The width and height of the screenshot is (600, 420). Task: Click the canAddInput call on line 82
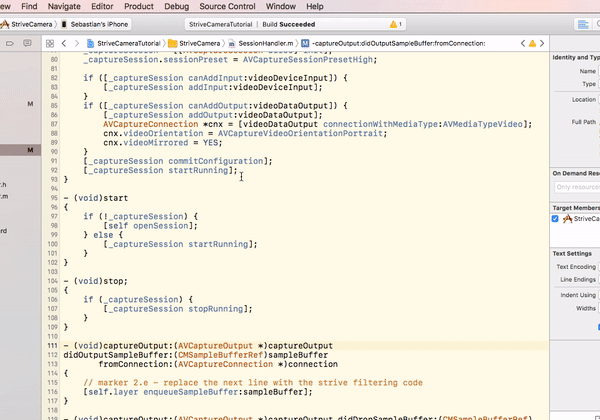click(215, 78)
